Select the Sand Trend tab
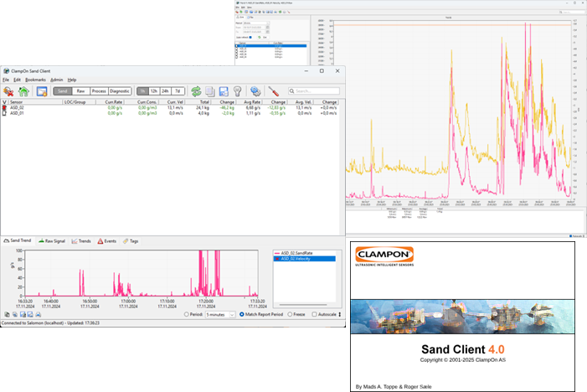Image resolution: width=587 pixels, height=392 pixels. 18,240
